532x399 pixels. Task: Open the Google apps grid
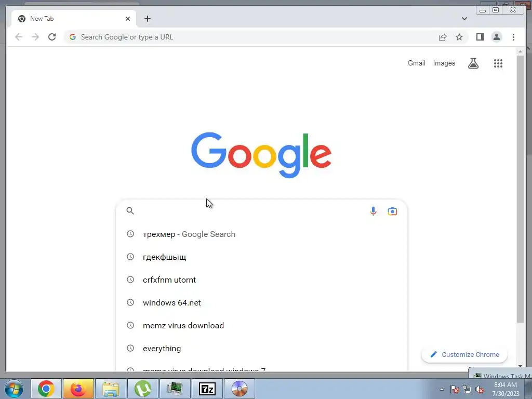click(x=498, y=63)
